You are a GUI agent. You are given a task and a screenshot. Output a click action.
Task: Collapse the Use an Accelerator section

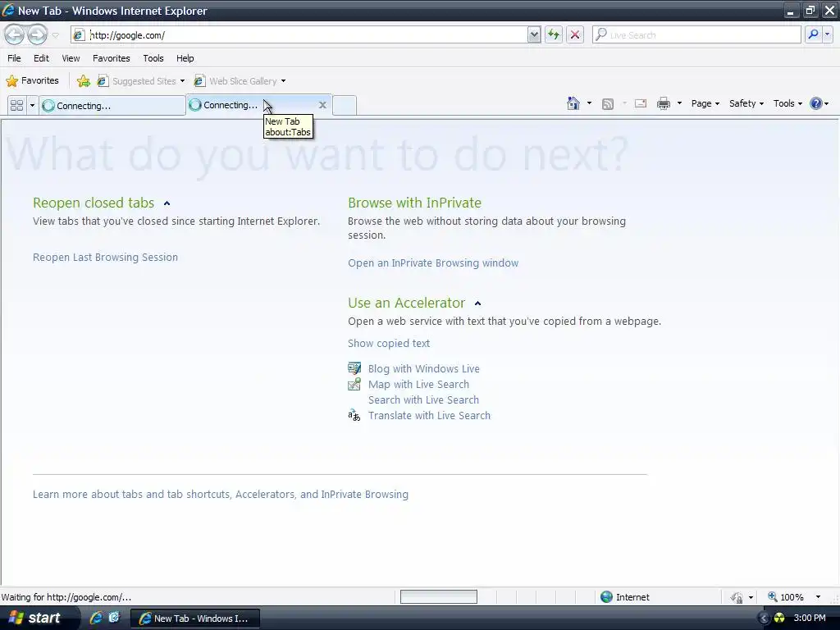click(478, 304)
